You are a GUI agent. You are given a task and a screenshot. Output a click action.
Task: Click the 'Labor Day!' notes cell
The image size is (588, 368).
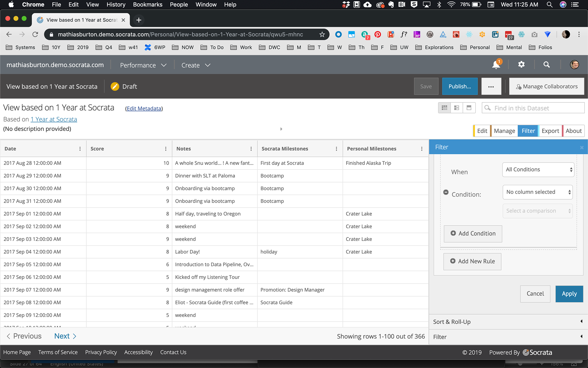(215, 252)
